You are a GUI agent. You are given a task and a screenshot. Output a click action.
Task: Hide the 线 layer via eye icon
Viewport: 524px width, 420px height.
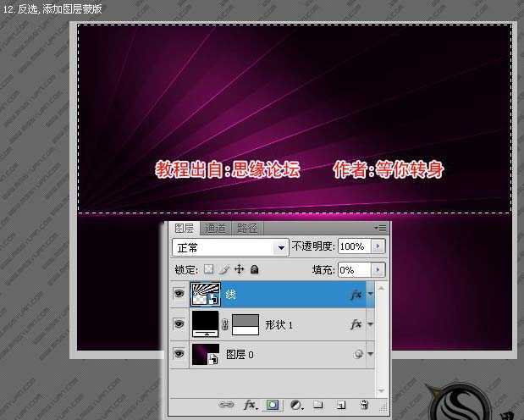(179, 294)
